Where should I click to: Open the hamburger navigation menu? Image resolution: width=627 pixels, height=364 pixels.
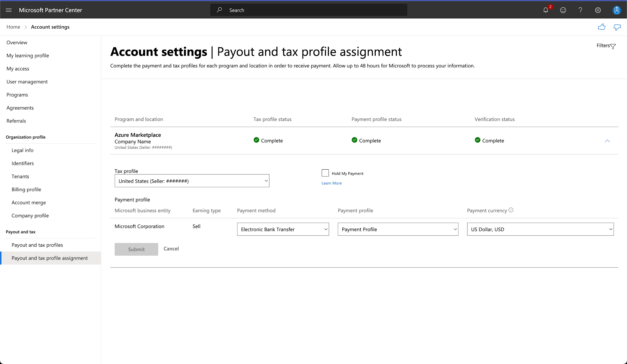point(9,10)
